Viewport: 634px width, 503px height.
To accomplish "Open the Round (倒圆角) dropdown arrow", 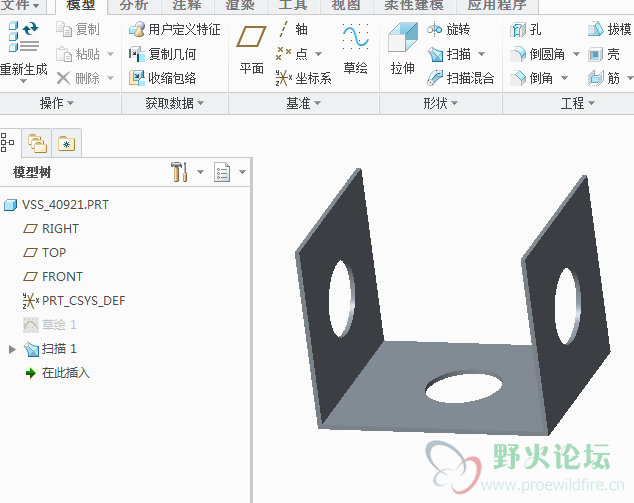I will click(577, 54).
